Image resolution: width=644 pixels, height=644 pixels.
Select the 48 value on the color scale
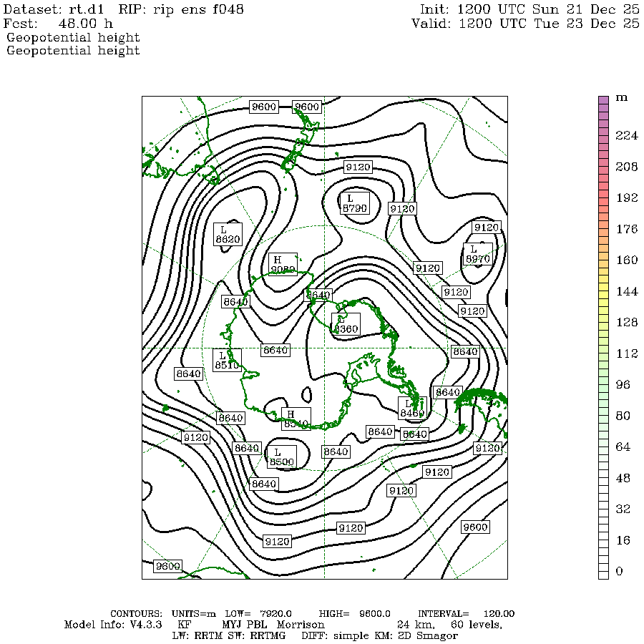pos(623,478)
